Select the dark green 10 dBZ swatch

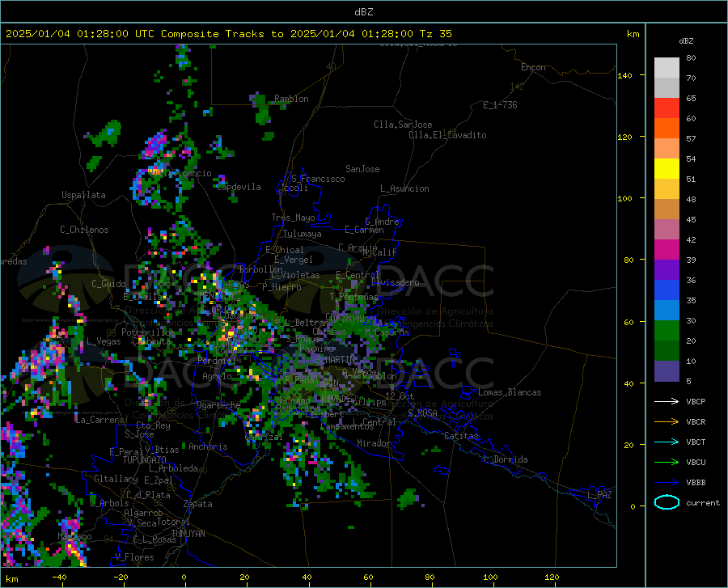pos(667,351)
